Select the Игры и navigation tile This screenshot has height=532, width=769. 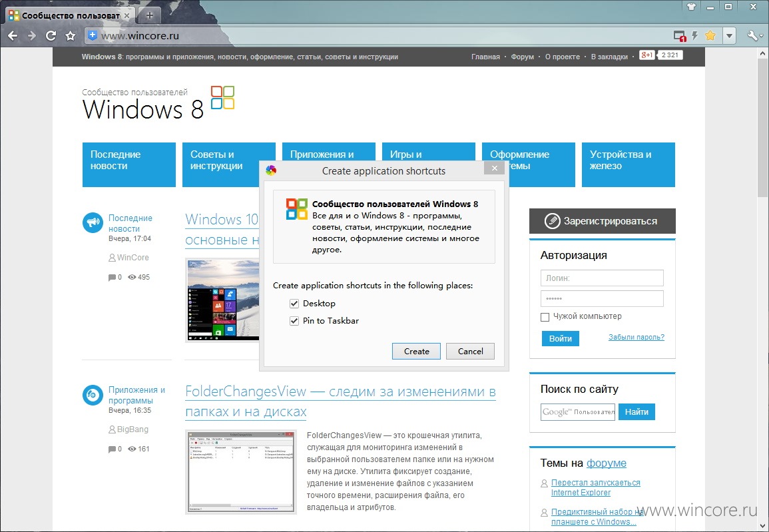click(429, 152)
